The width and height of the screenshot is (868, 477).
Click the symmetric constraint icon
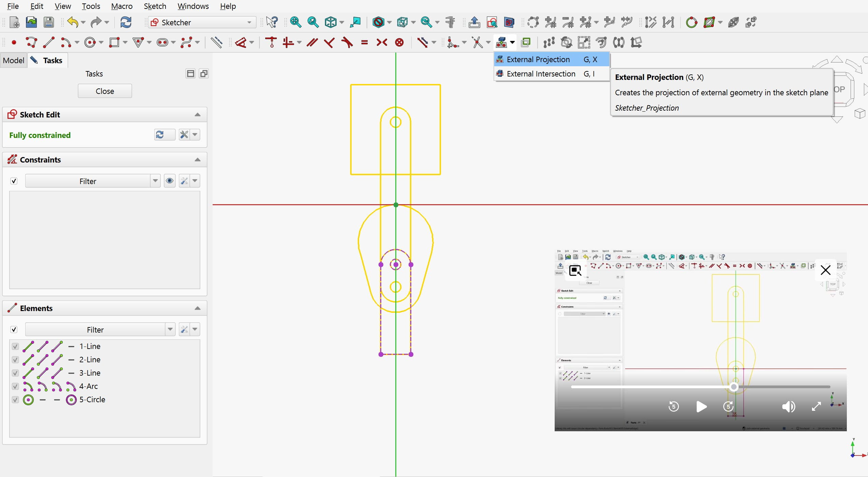pos(382,42)
